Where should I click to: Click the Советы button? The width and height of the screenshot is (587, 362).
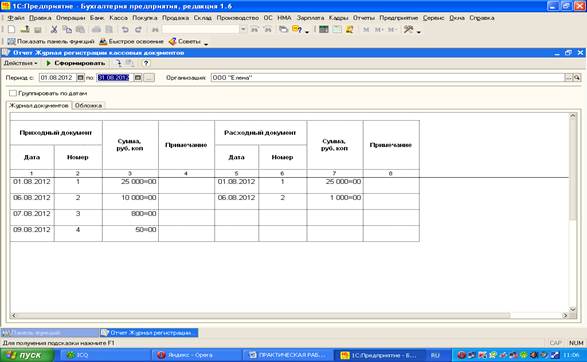pyautogui.click(x=185, y=42)
